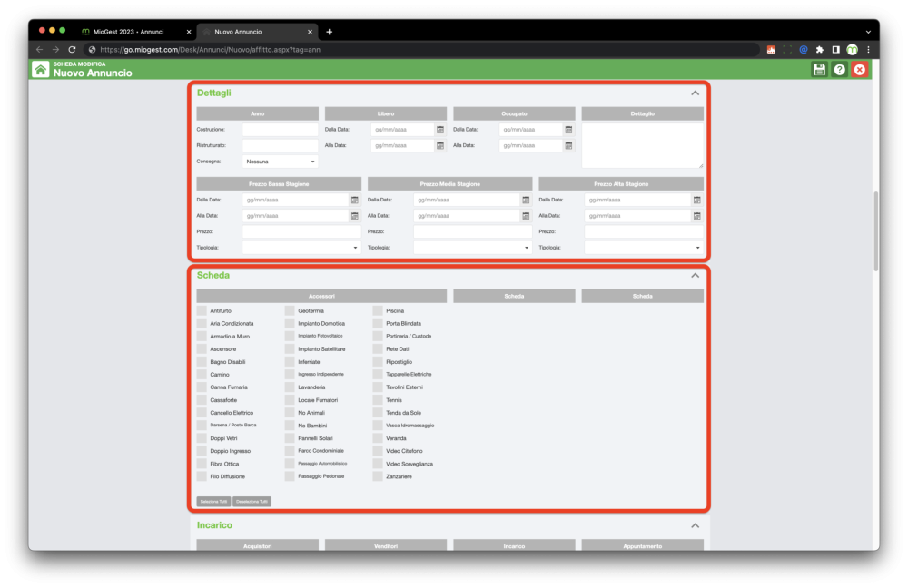Click the red close X icon in header

click(x=859, y=70)
